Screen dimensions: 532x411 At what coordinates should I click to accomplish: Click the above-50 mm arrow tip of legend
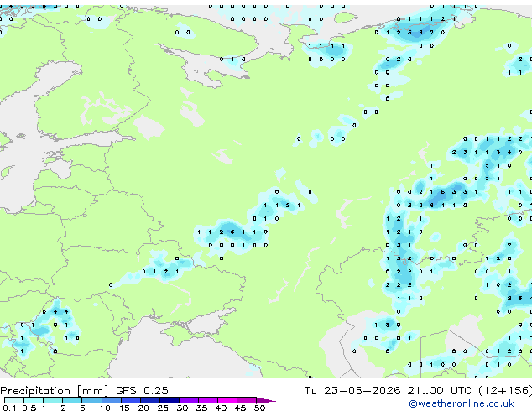[x=266, y=400]
